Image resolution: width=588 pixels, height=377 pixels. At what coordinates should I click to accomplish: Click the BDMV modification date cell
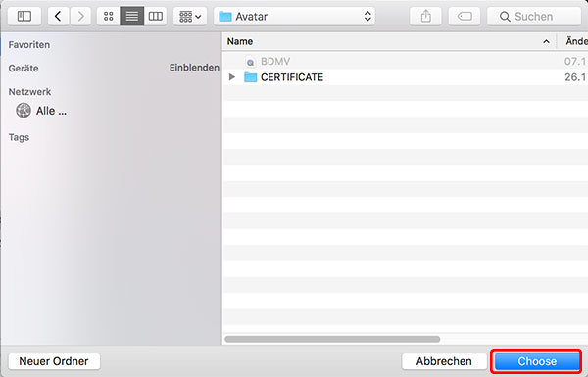[575, 61]
